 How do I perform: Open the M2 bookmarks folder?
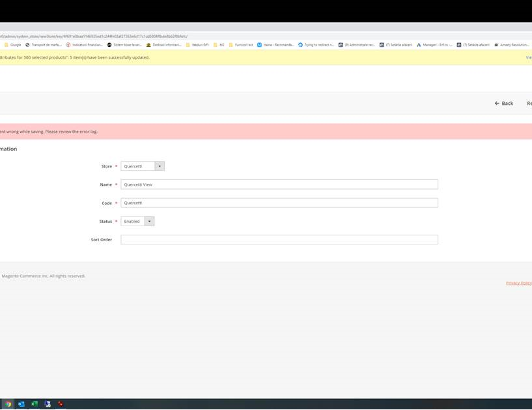point(219,45)
